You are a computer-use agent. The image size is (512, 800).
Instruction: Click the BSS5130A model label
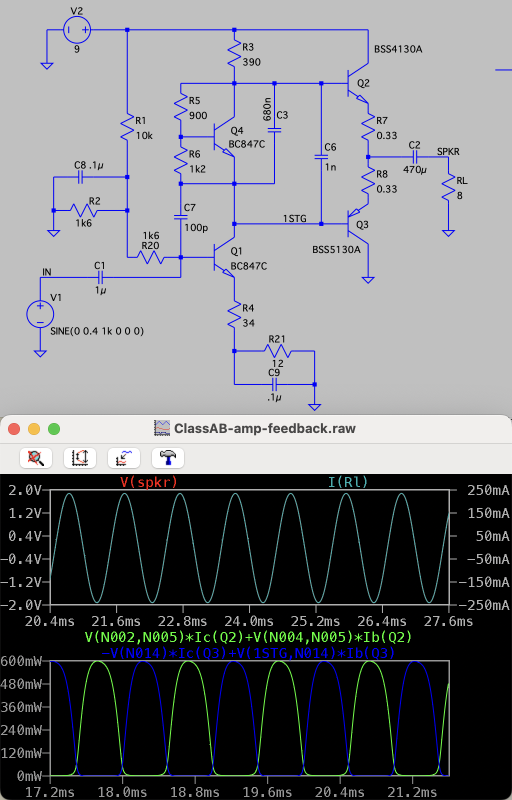point(337,250)
